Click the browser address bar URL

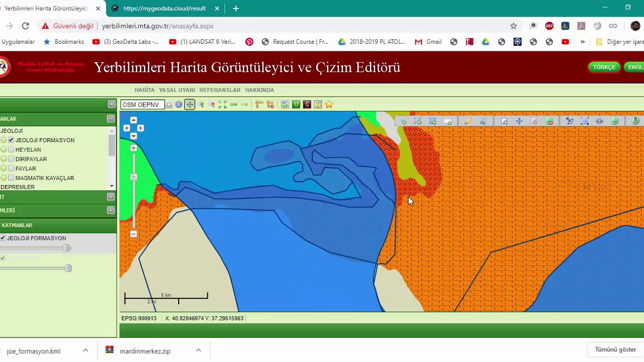158,26
